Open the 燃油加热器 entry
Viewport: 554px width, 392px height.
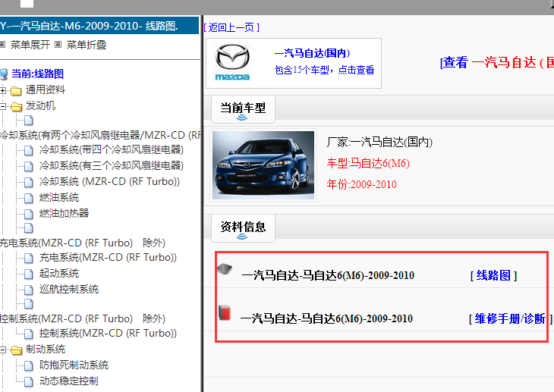64,213
